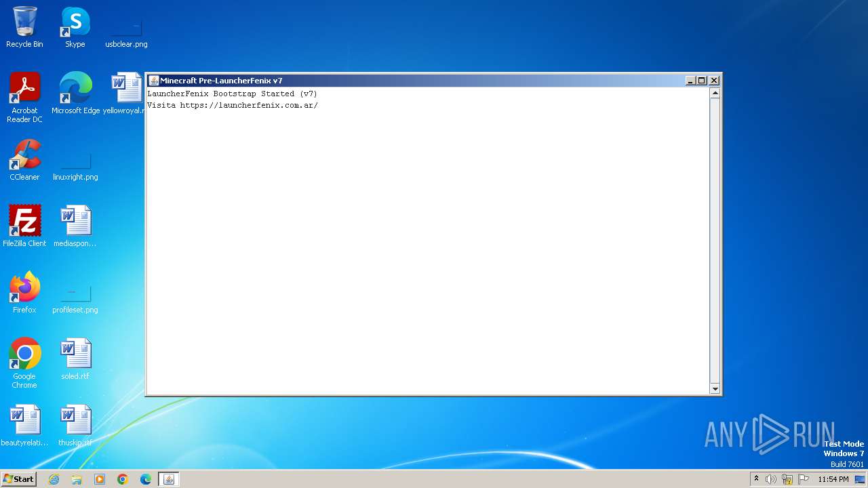Close the Pre-LauncherFenix window
The width and height of the screenshot is (868, 488).
tap(714, 81)
